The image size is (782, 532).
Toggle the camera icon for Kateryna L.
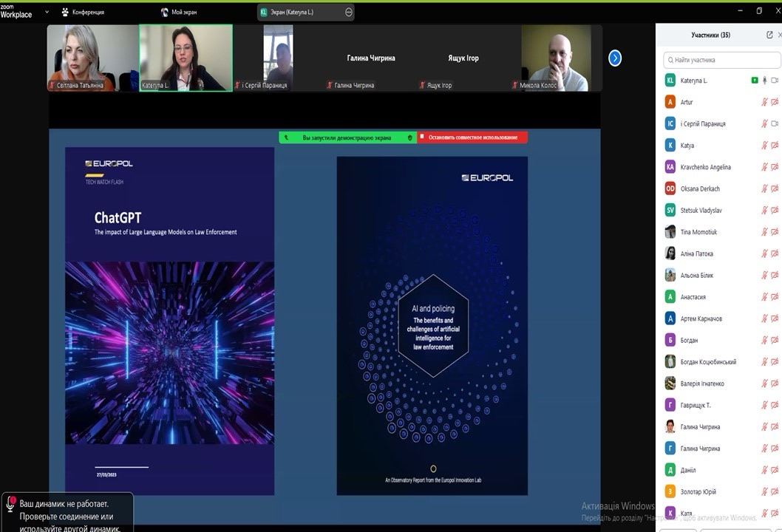click(x=775, y=81)
